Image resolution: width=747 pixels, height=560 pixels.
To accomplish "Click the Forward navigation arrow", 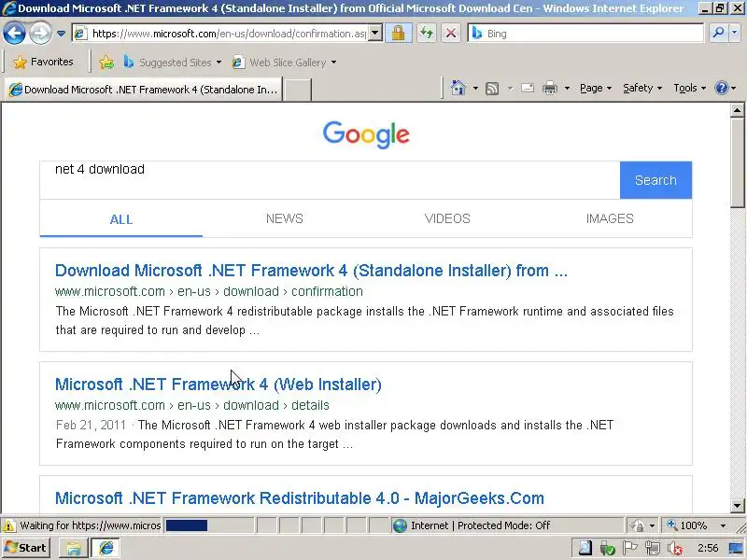I will tap(40, 34).
